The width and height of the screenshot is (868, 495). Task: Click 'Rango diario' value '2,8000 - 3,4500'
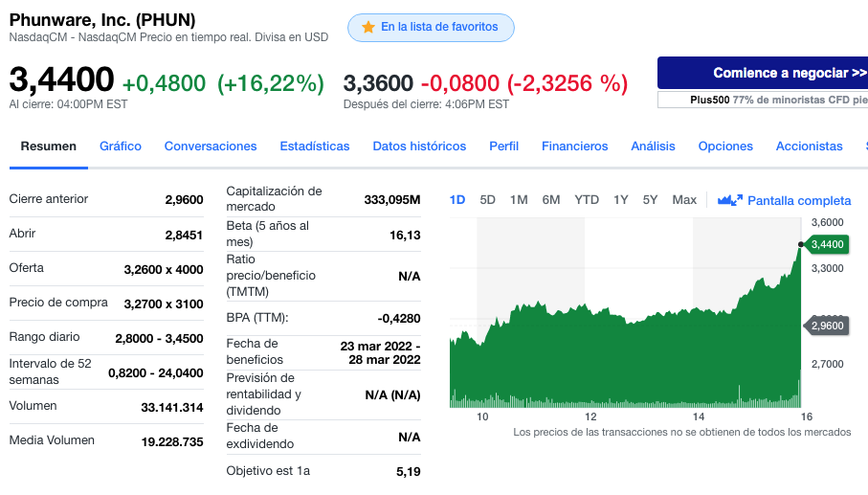click(x=160, y=338)
